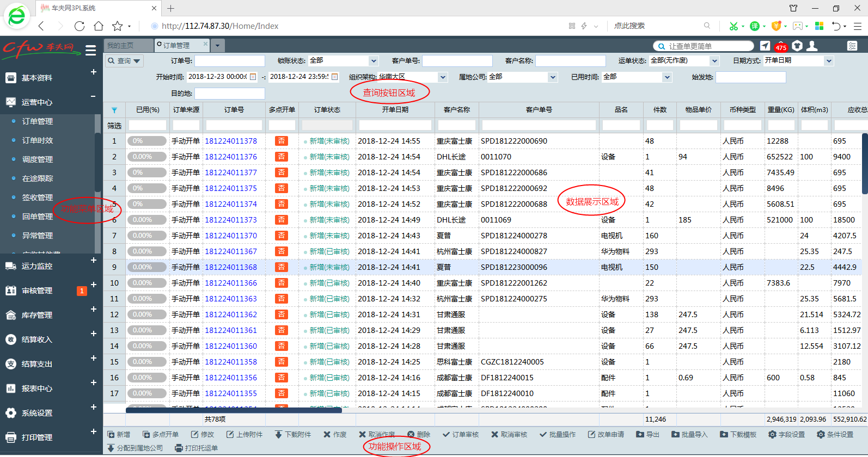
Task: Expand 运力监控 with its plus sign
Action: pos(94,260)
